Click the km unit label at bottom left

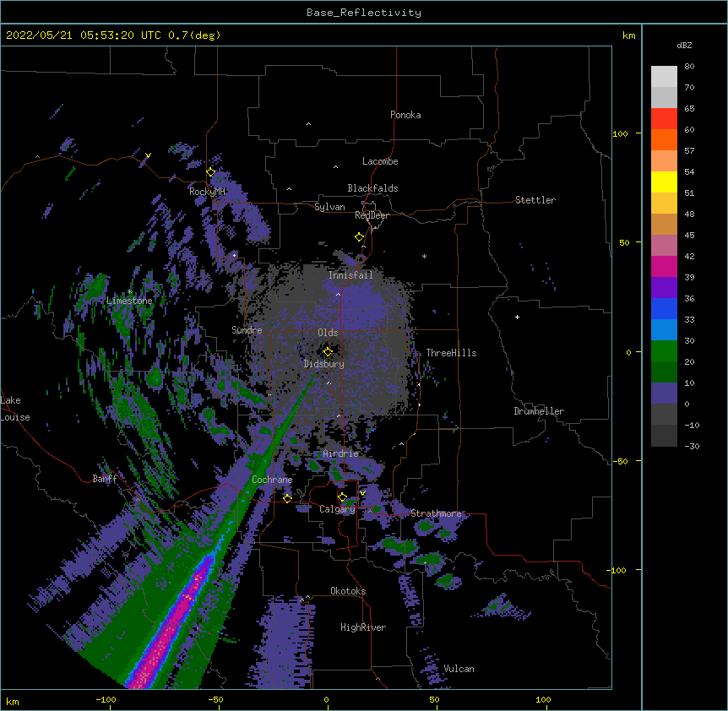13,701
